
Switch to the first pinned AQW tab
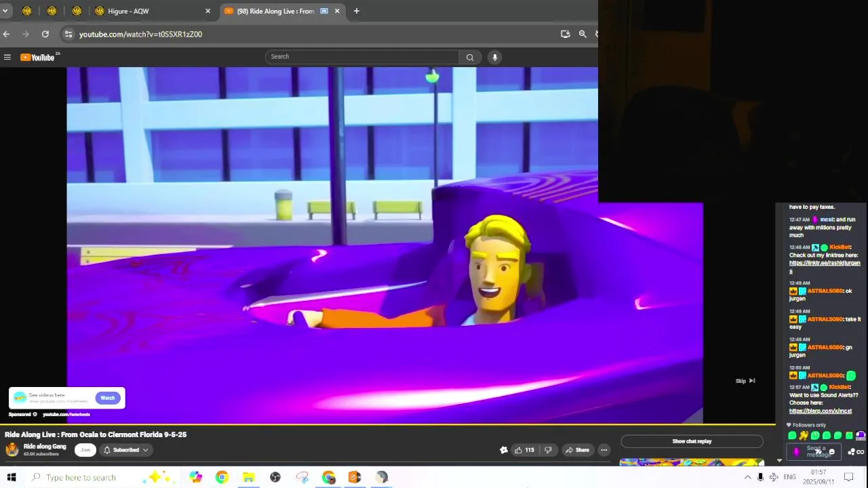pos(27,11)
